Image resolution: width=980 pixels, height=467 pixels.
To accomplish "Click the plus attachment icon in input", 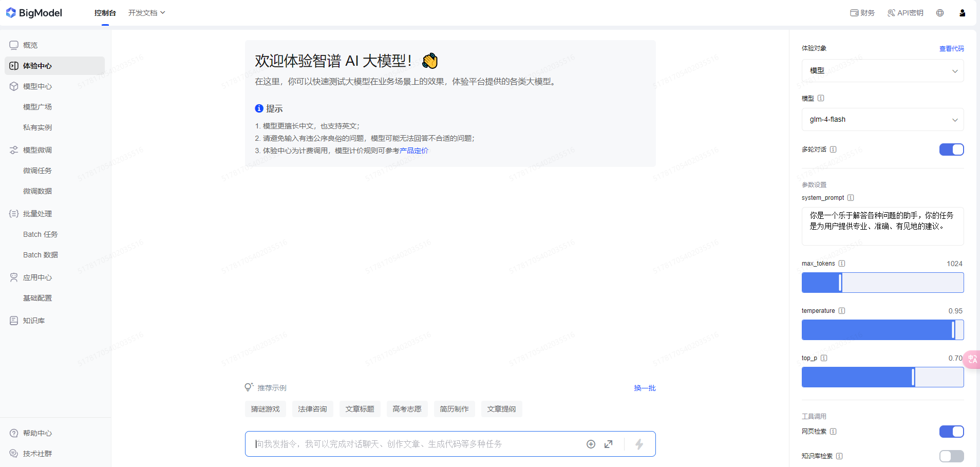I will (591, 444).
